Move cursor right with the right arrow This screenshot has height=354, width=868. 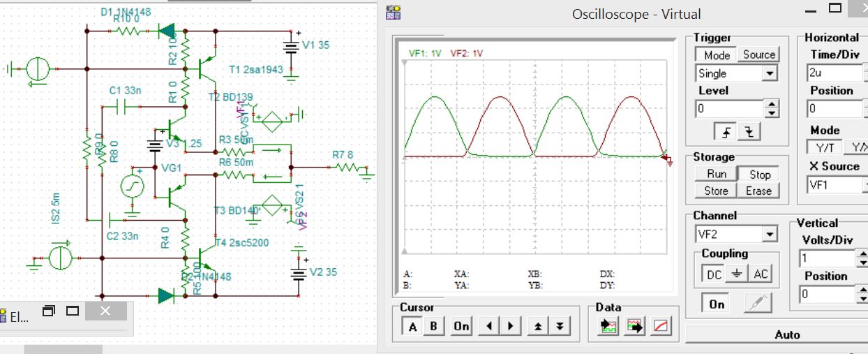point(511,326)
